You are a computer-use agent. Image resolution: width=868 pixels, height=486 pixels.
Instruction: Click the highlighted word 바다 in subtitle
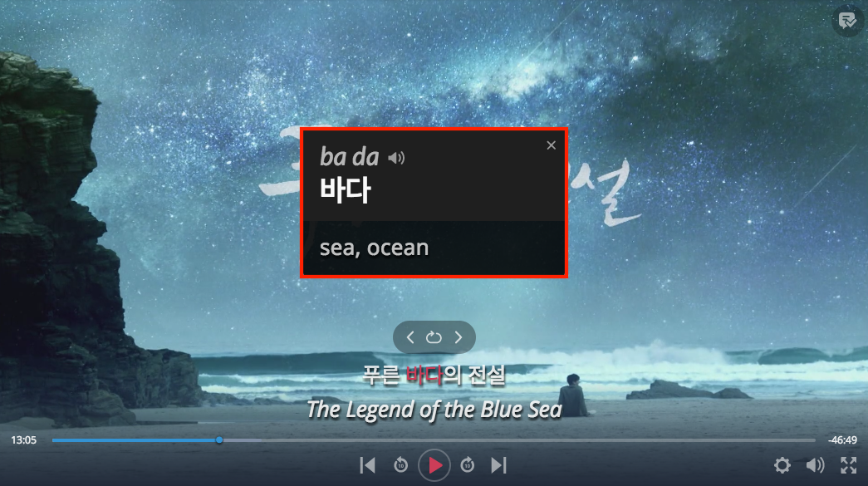424,376
